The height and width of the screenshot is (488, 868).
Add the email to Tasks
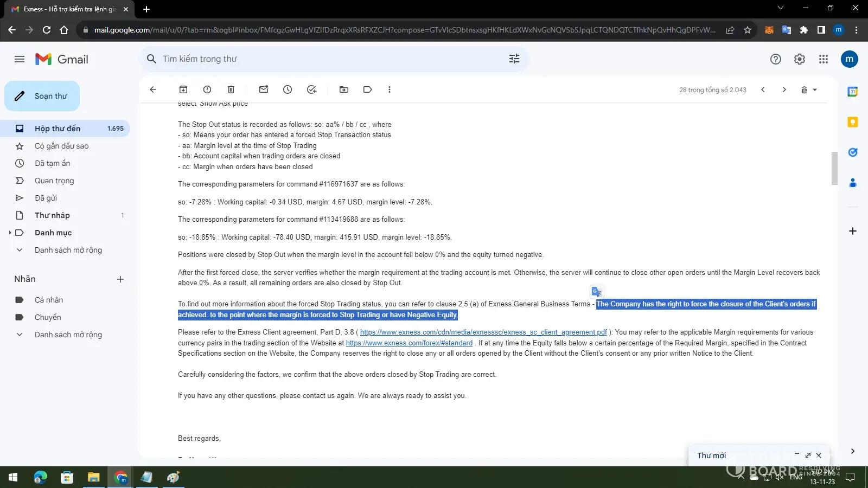[x=311, y=89]
